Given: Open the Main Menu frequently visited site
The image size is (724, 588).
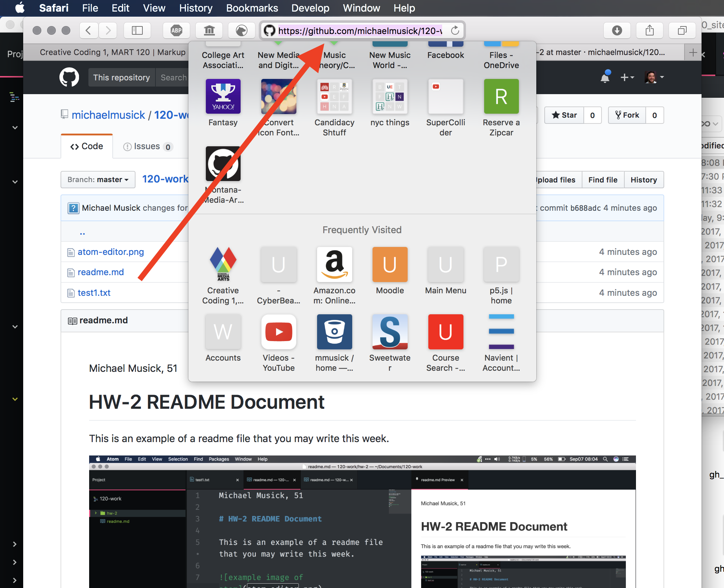Looking at the screenshot, I should click(x=445, y=271).
